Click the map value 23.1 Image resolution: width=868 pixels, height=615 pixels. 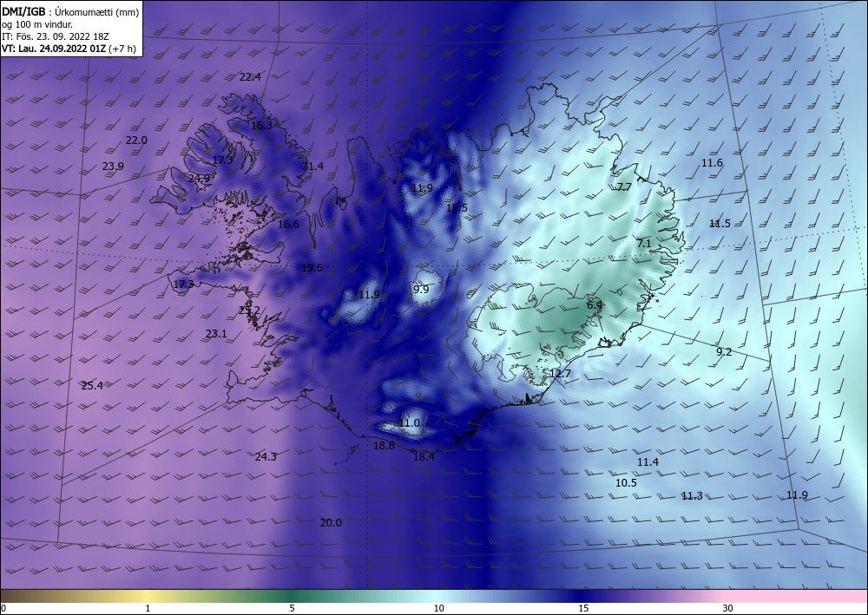pyautogui.click(x=216, y=333)
